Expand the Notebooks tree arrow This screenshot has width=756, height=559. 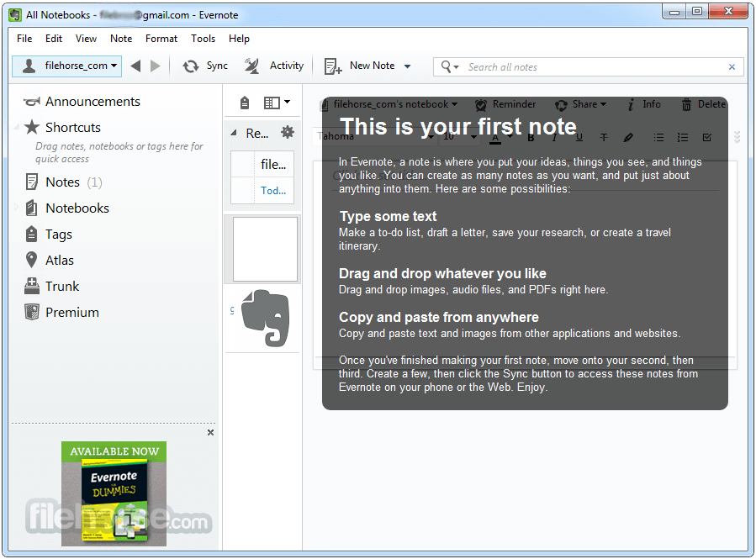tap(16, 208)
